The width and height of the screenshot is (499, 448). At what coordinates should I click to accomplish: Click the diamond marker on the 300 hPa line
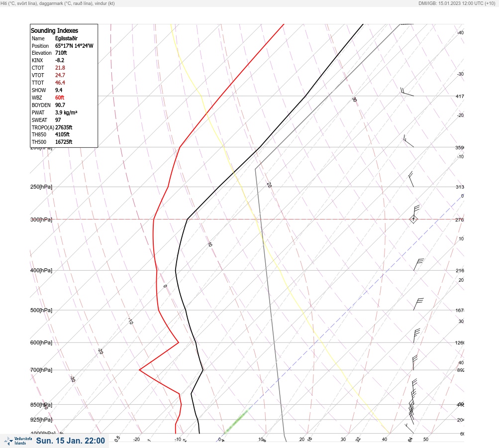pyautogui.click(x=413, y=219)
